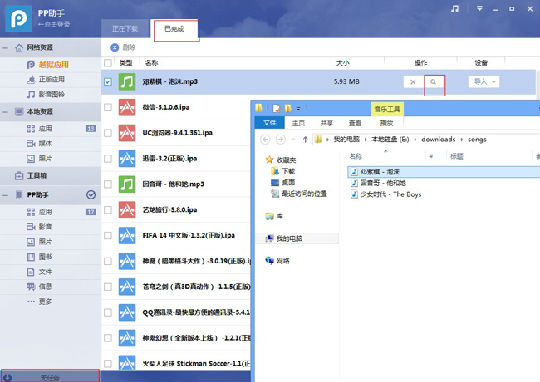The image size is (540, 382).
Task: Select 回音哥 - 他和她 file in Explorer
Action: (x=383, y=183)
